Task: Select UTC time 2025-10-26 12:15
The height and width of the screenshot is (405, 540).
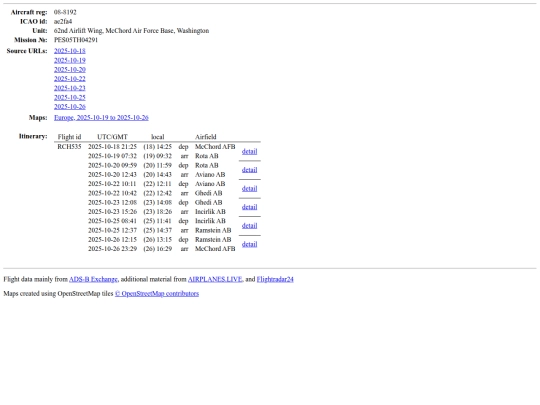Action: 112,240
